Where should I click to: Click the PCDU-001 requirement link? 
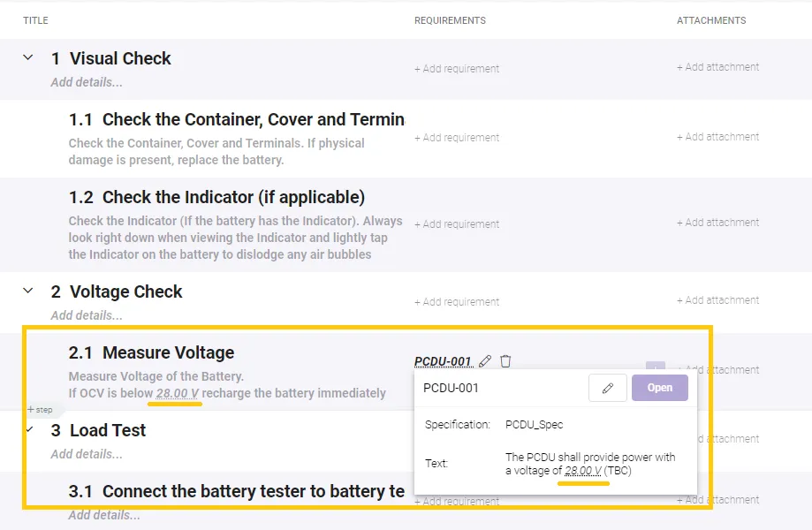(443, 361)
